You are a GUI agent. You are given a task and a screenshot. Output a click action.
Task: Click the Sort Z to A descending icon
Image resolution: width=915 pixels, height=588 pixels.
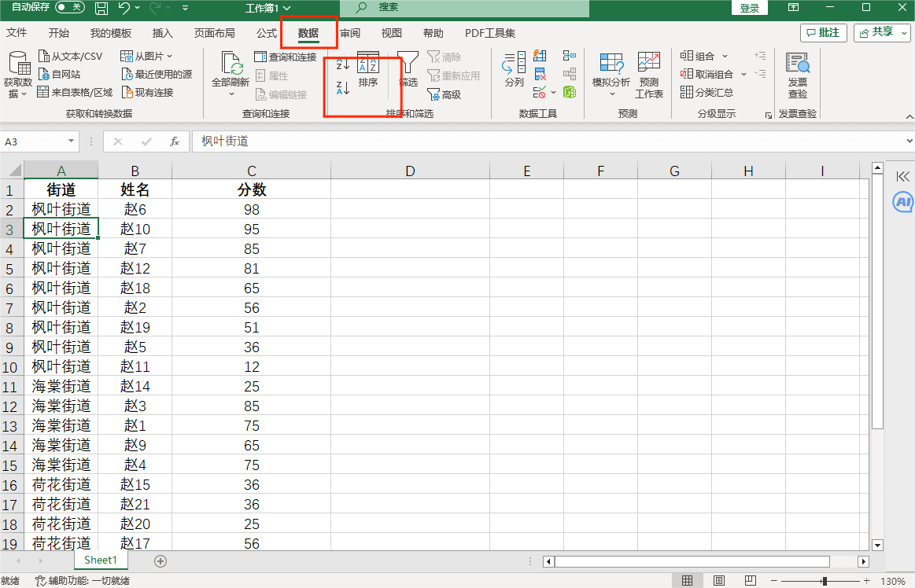(x=342, y=87)
